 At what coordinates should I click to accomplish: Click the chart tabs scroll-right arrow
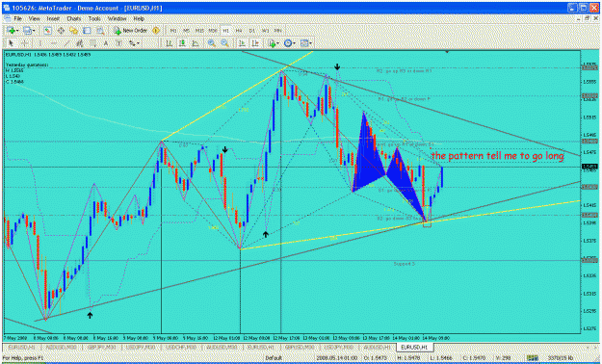tap(594, 348)
